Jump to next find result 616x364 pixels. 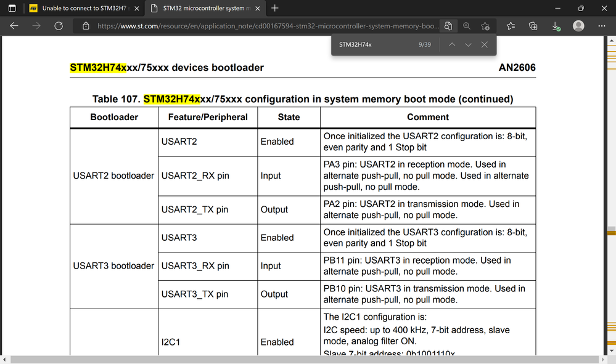tap(468, 45)
